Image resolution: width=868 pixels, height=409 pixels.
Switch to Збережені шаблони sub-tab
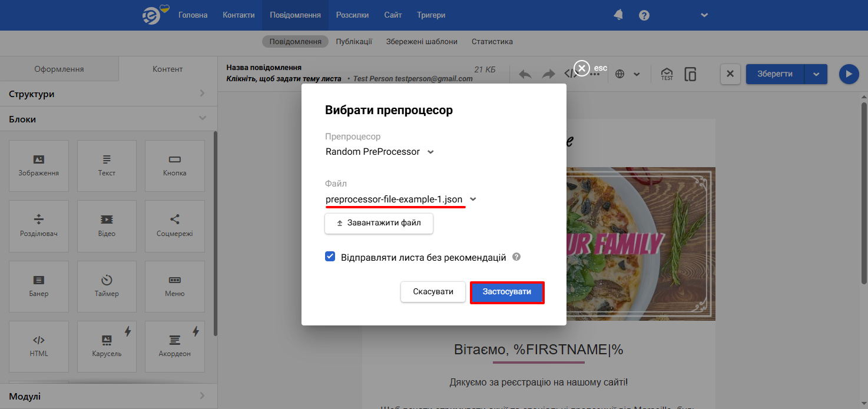(x=422, y=42)
